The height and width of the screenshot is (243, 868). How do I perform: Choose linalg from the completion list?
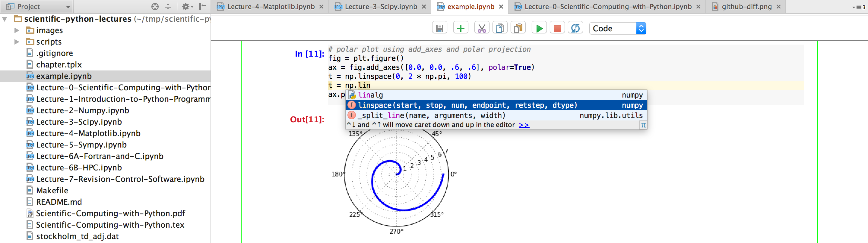(370, 95)
